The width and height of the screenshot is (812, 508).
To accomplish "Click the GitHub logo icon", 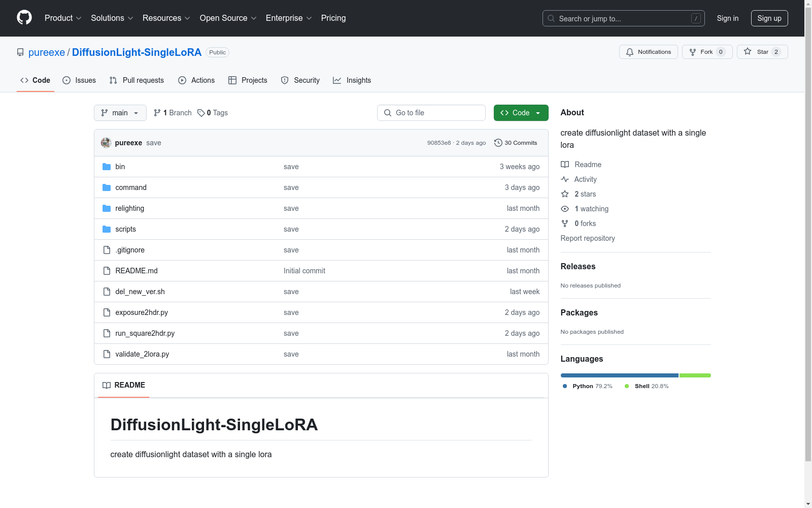I will click(24, 18).
